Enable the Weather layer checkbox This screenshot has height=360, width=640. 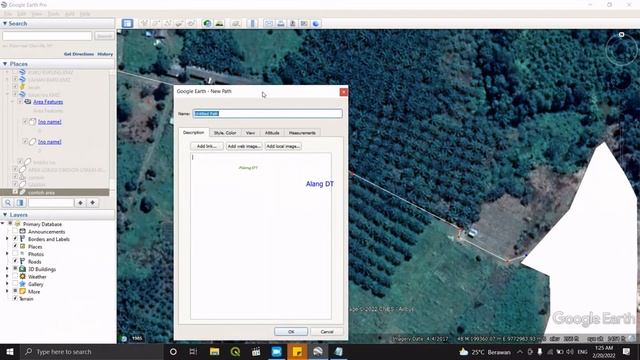(x=15, y=276)
